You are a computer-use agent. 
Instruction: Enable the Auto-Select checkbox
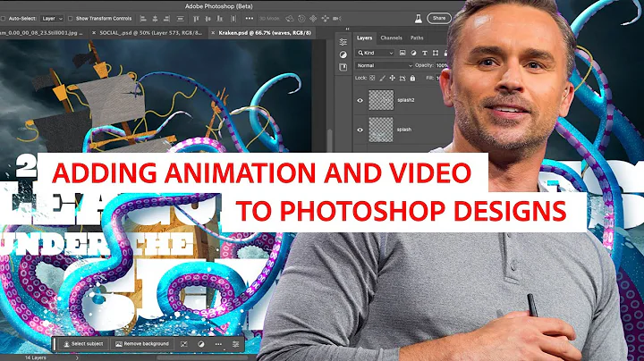click(x=4, y=19)
